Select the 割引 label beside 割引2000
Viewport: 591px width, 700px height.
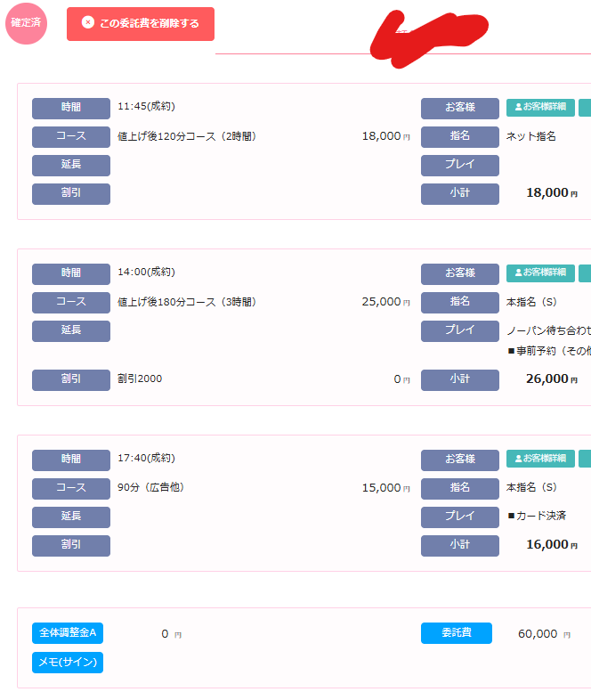[71, 379]
